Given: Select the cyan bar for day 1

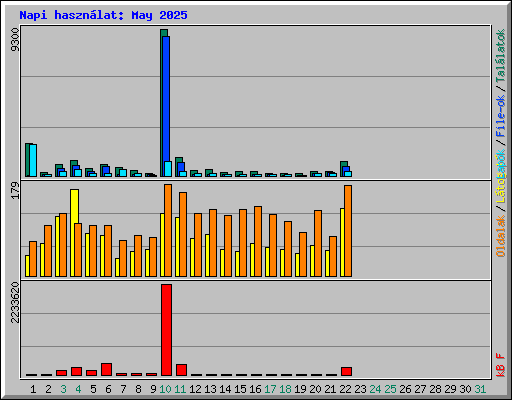Looking at the screenshot, I should click(33, 160).
